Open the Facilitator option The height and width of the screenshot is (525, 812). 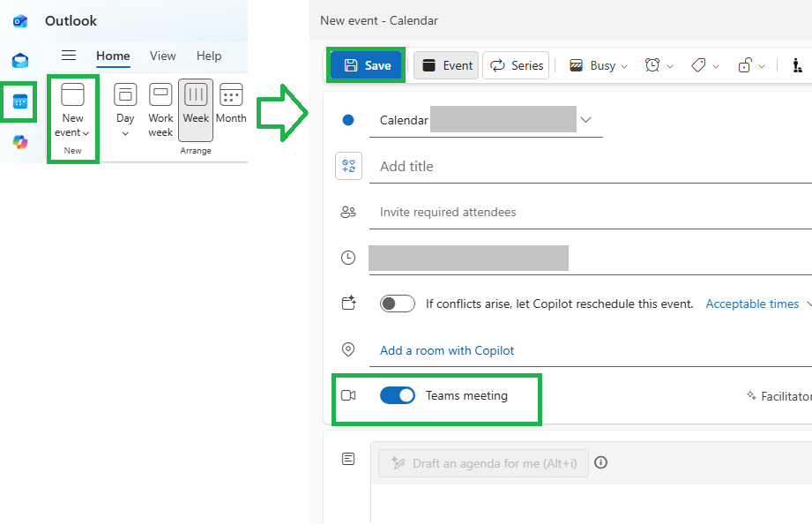779,396
